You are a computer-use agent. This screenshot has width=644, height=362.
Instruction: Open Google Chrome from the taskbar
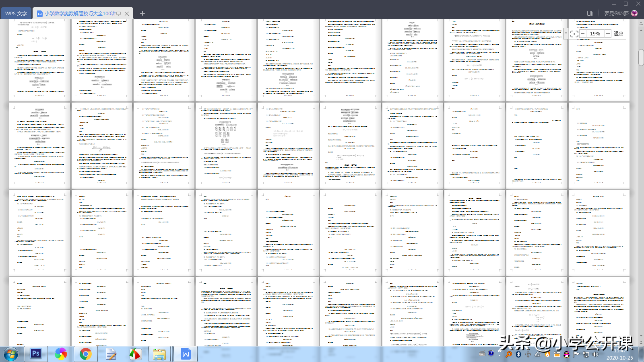85,354
